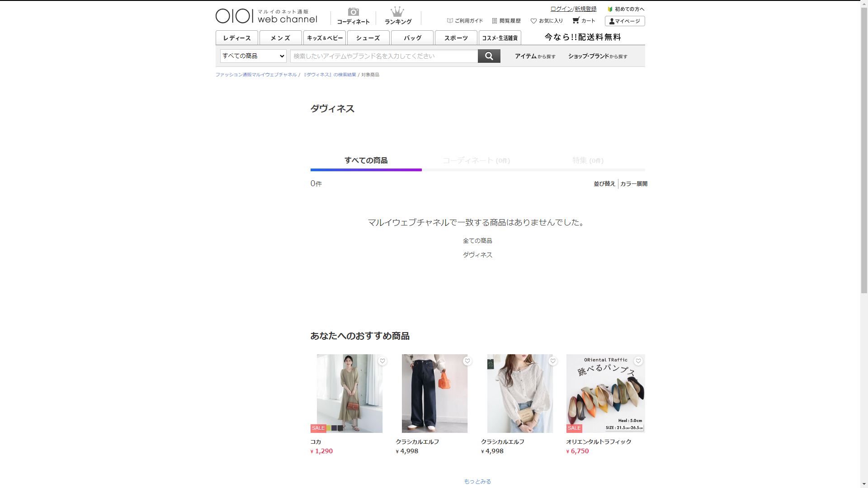Viewport: 868px width, 488px height.
Task: Favorite the コカ dress via its heart
Action: tap(382, 361)
